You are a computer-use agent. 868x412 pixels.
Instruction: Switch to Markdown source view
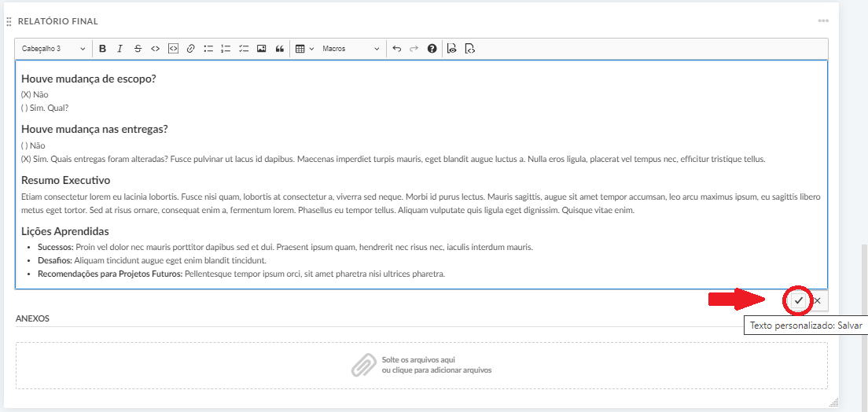point(469,49)
